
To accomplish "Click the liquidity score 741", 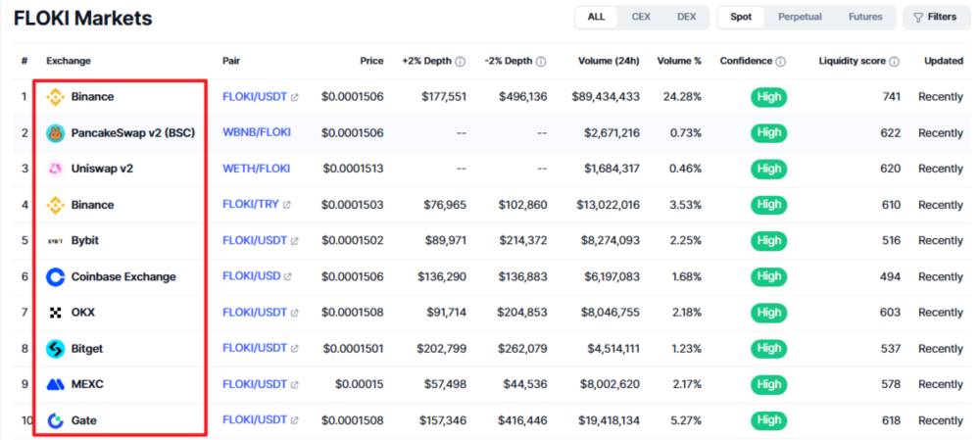I will click(892, 97).
